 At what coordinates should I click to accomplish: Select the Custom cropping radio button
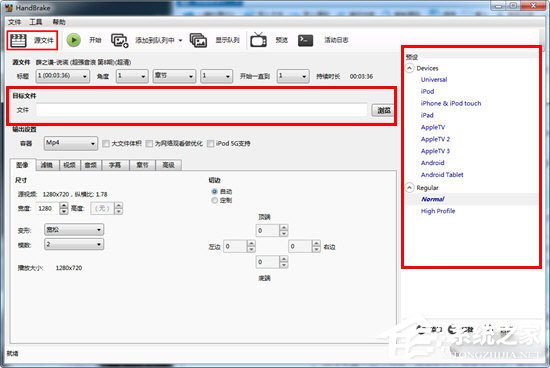click(214, 200)
